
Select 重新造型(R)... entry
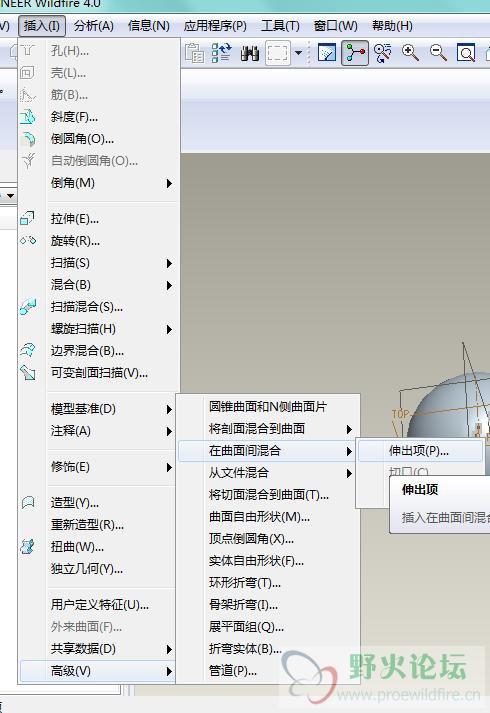99,525
